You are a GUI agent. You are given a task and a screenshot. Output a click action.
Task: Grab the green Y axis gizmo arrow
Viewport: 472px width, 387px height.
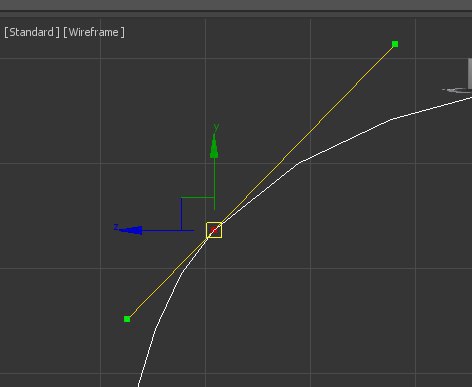(214, 145)
